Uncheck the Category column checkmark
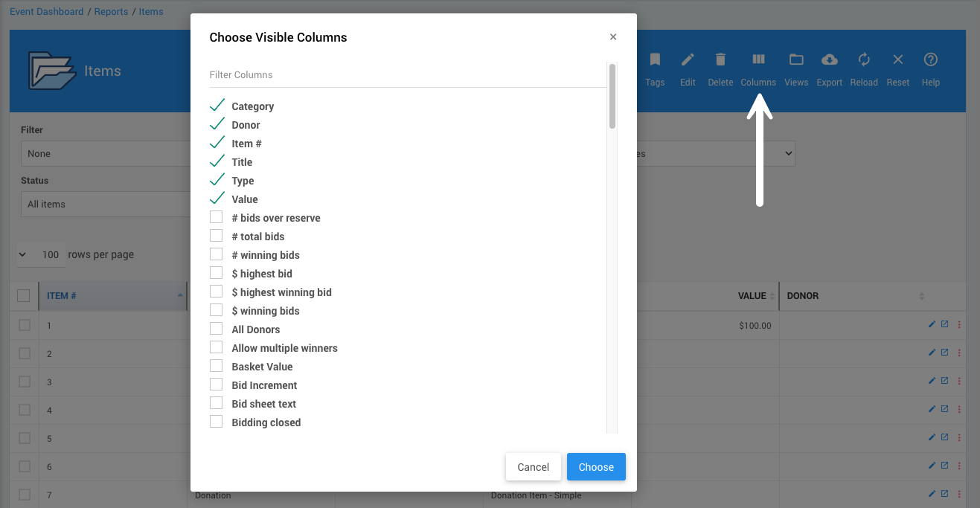Image resolution: width=980 pixels, height=508 pixels. (x=217, y=106)
